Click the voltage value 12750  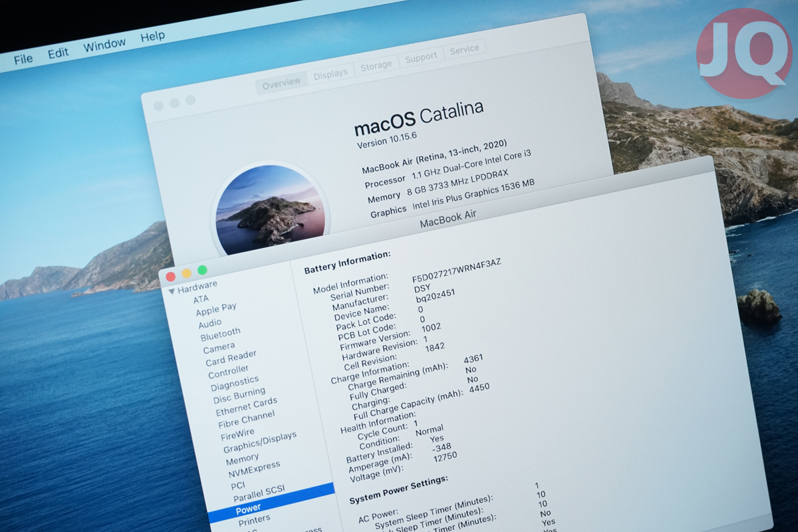pos(445,458)
